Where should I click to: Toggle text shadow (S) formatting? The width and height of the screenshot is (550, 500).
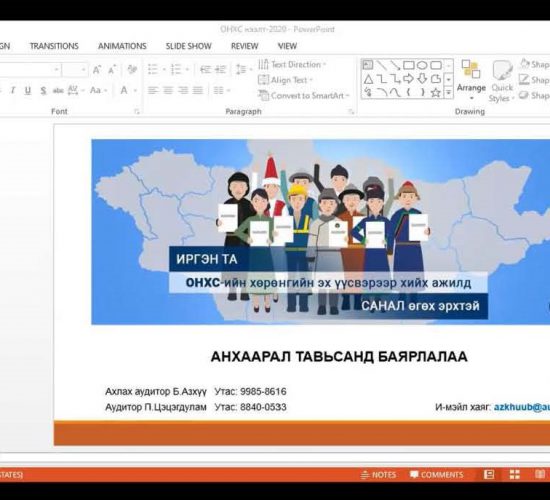43,91
